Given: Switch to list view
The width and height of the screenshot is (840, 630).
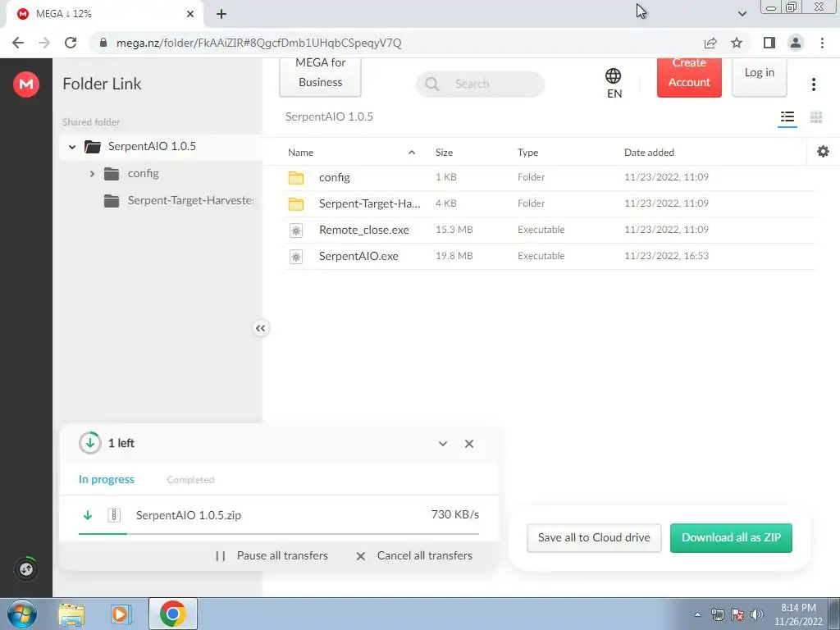Looking at the screenshot, I should coord(787,117).
